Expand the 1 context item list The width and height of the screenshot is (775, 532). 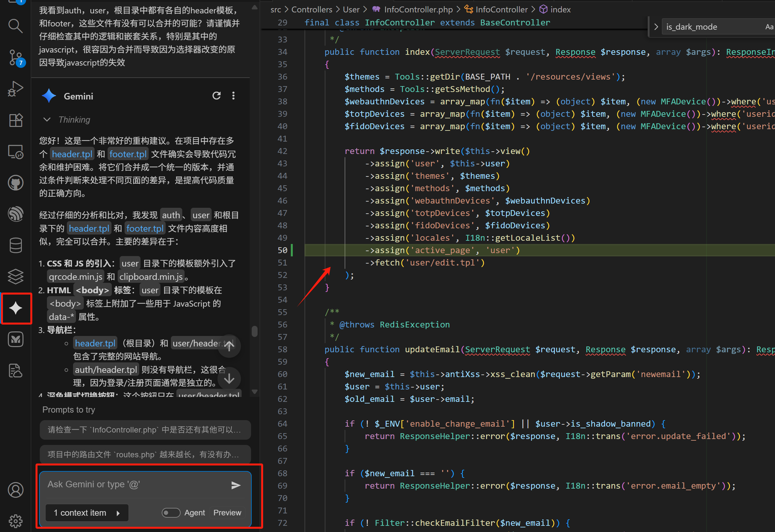(x=87, y=513)
